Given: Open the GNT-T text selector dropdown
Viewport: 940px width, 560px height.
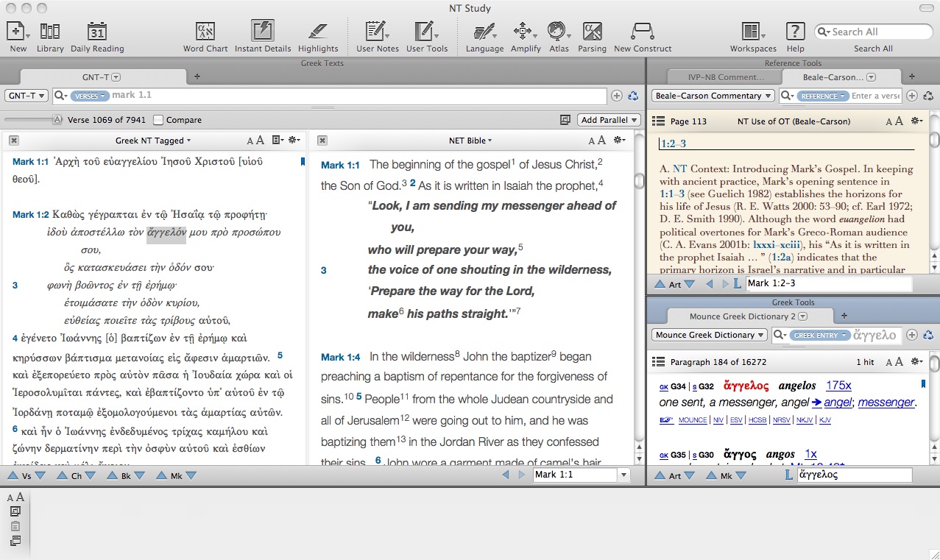Looking at the screenshot, I should (26, 96).
